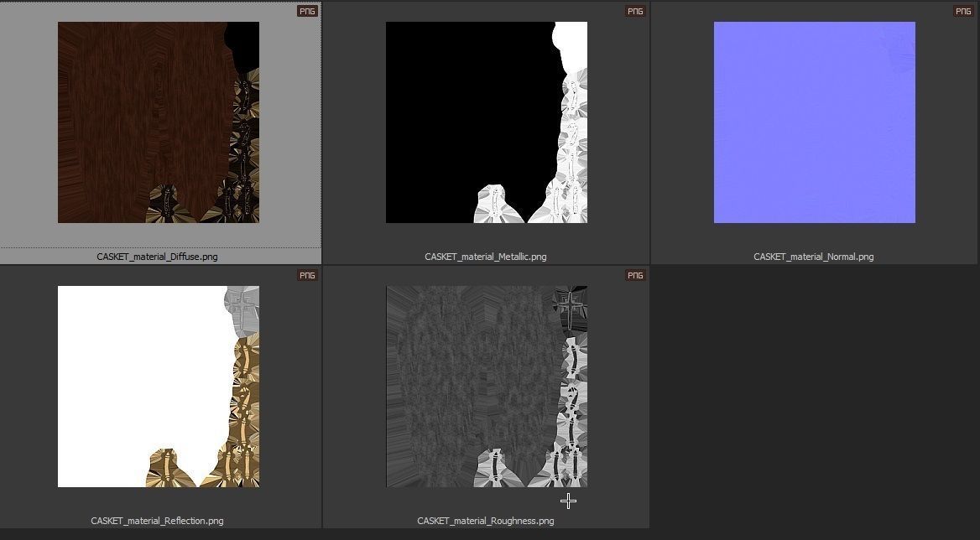Click the empty grid cell beside the Roughness tile
This screenshot has height=540, width=980.
pos(814,396)
